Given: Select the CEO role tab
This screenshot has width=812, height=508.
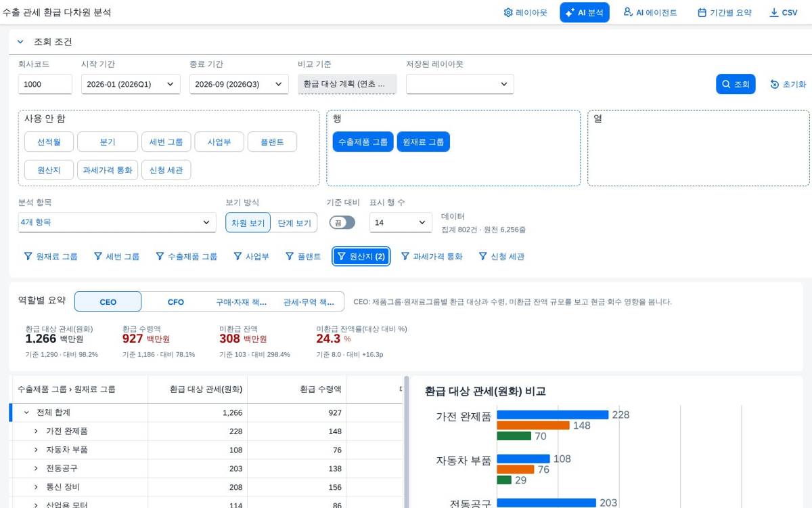Looking at the screenshot, I should 108,302.
